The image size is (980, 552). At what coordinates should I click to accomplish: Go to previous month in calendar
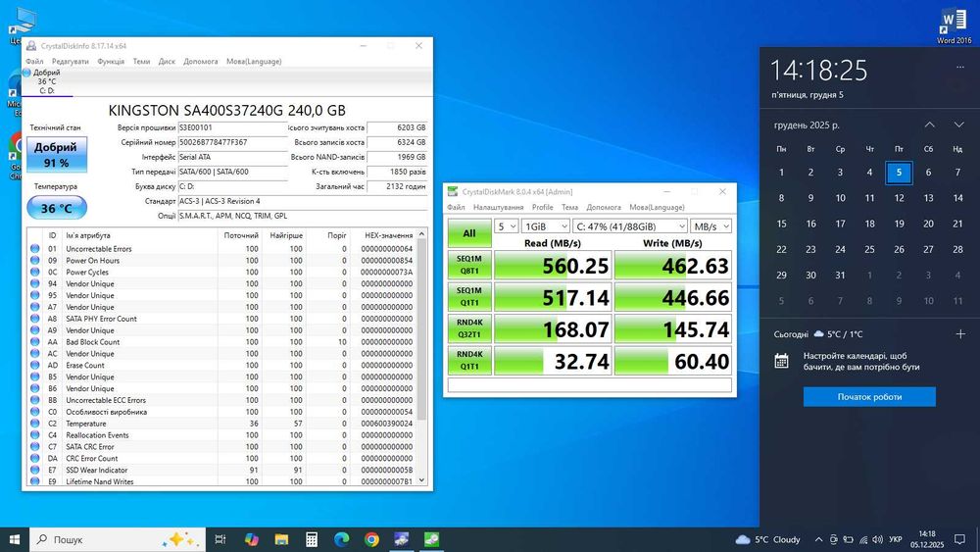(929, 125)
